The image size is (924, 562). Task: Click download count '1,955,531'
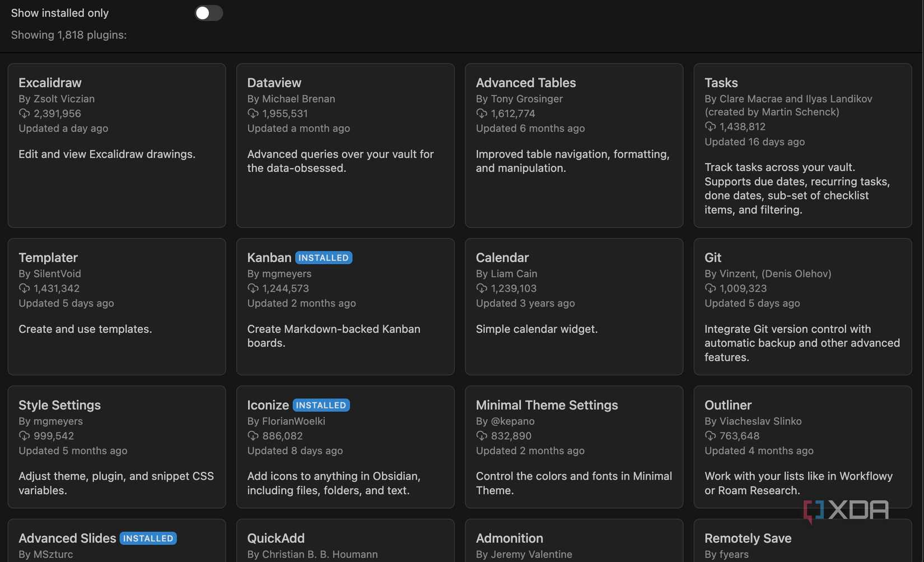click(285, 114)
